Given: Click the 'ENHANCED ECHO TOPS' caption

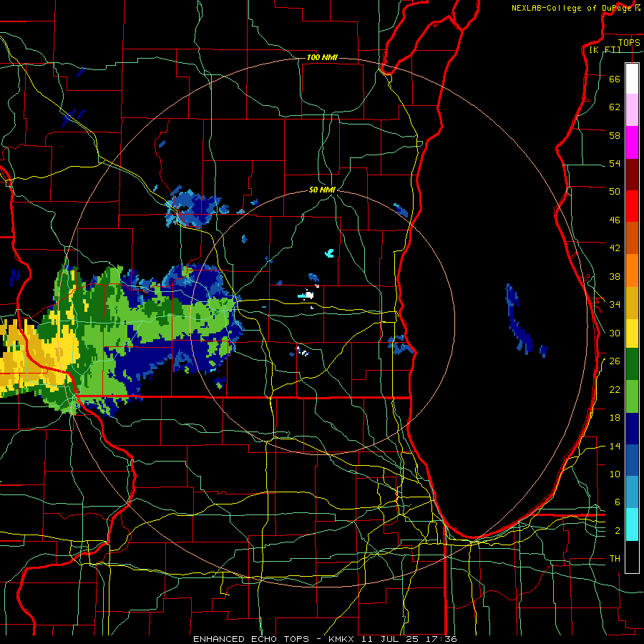Looking at the screenshot, I should tap(251, 639).
